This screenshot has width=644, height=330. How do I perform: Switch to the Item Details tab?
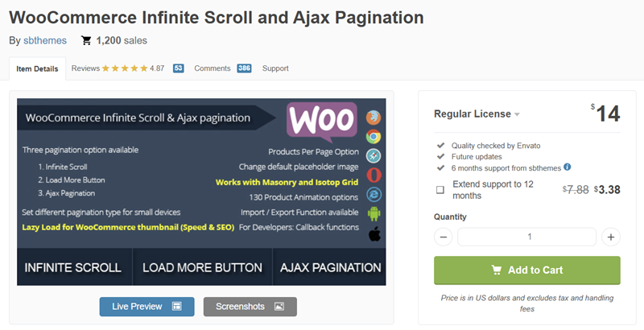37,69
